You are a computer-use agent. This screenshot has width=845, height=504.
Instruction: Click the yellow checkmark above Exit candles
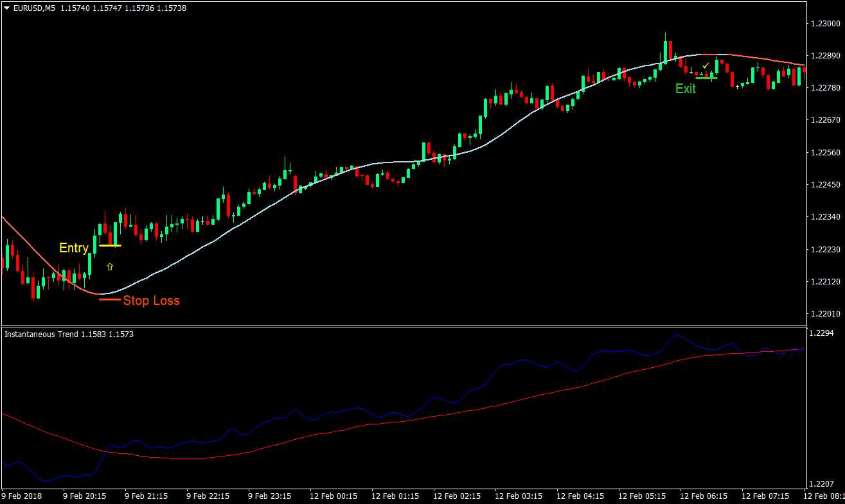(x=706, y=65)
